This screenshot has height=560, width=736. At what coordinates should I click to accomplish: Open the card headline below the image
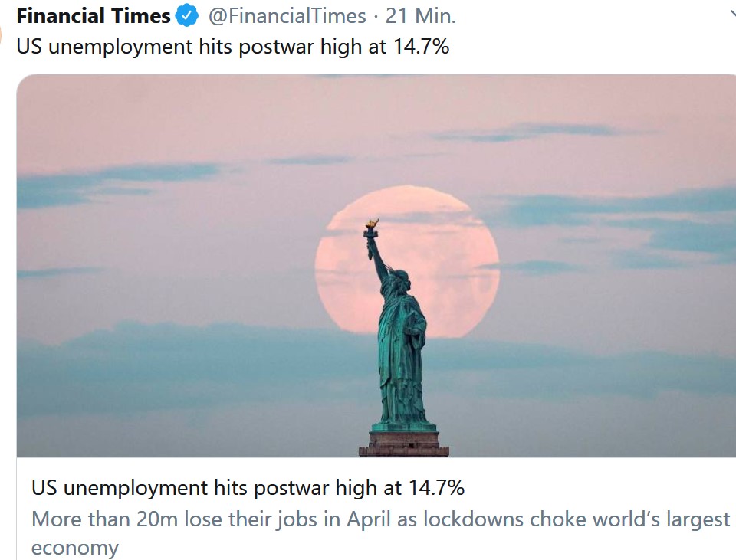tap(248, 488)
